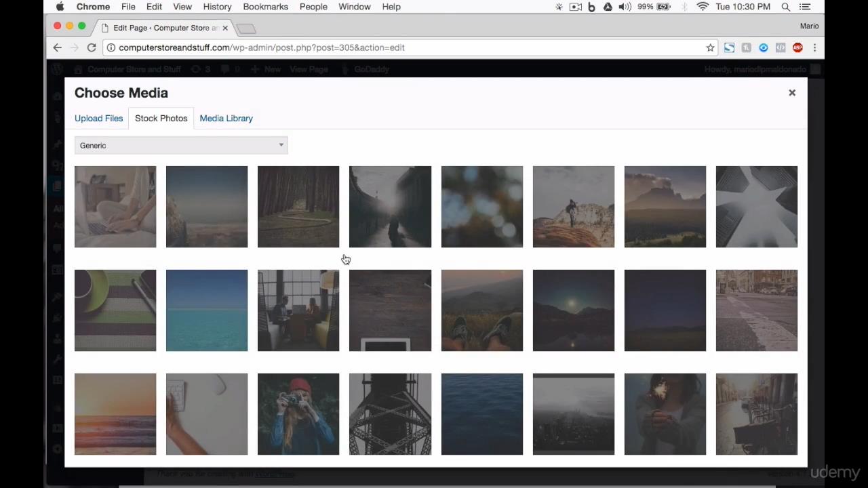This screenshot has height=488, width=868.
Task: Choose the foggy city skyline photo
Action: tap(574, 414)
